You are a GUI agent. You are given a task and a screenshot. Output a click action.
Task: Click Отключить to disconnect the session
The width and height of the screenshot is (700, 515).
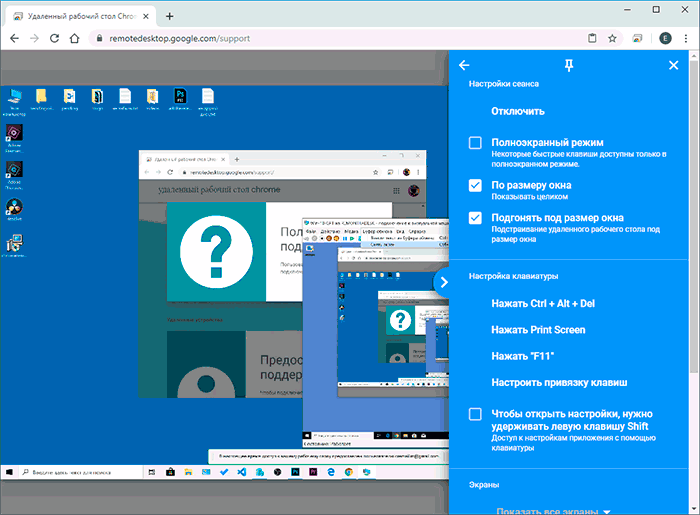pyautogui.click(x=518, y=111)
